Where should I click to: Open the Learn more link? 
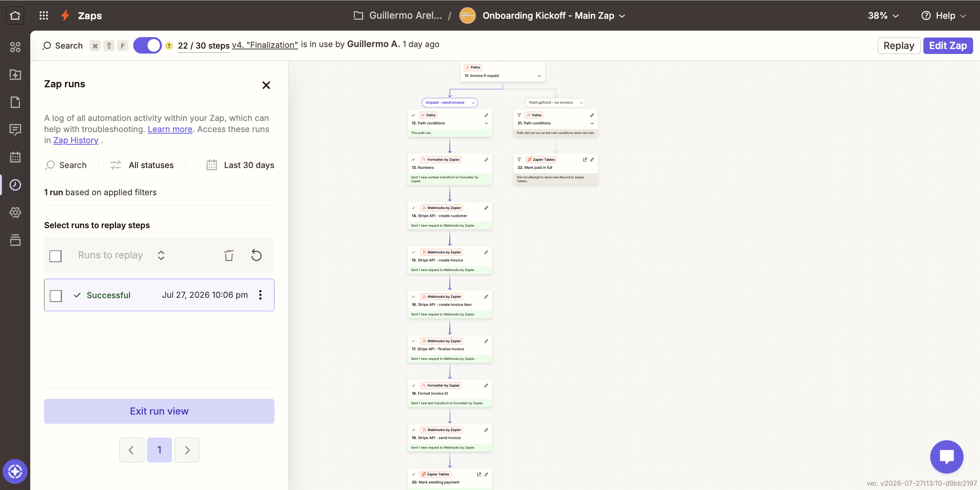[x=170, y=129]
